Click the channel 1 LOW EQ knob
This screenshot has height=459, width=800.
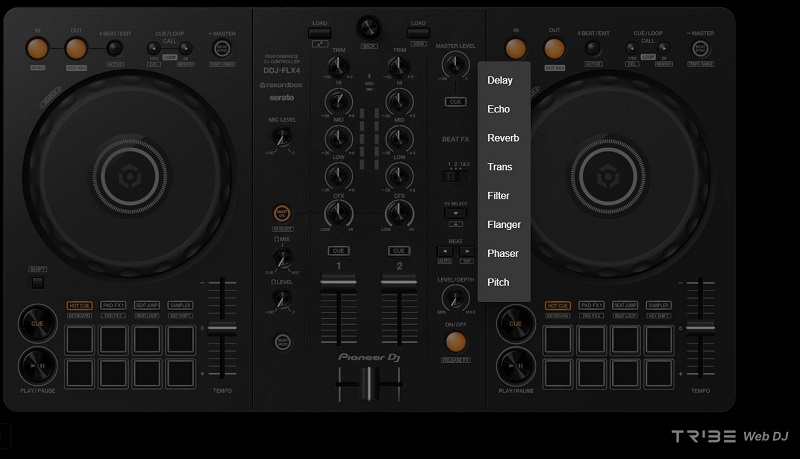(338, 176)
